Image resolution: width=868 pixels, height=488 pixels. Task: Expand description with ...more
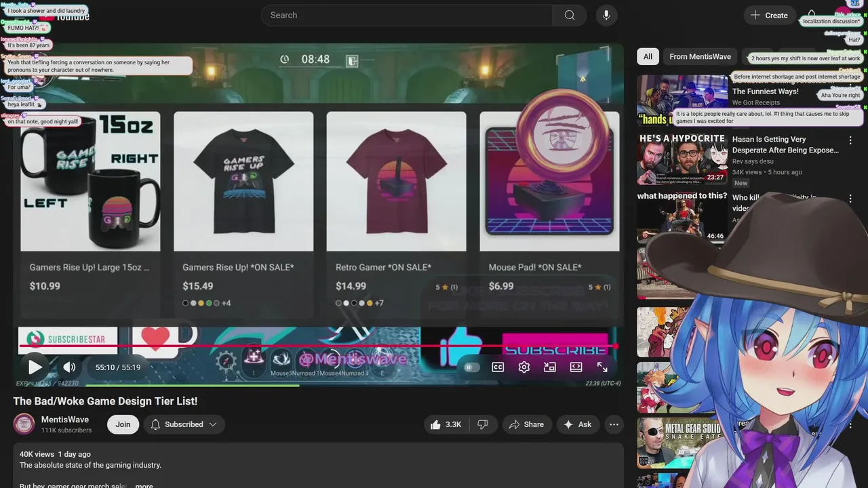tap(144, 486)
